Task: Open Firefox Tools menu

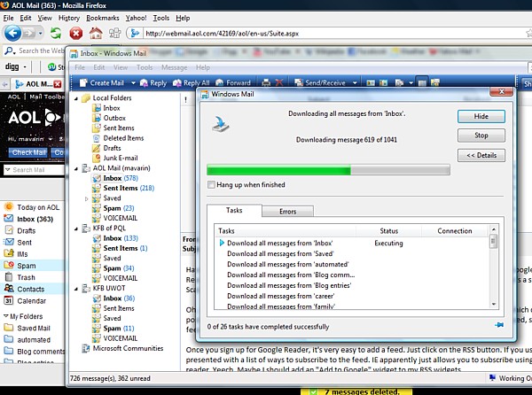Action: (161, 18)
